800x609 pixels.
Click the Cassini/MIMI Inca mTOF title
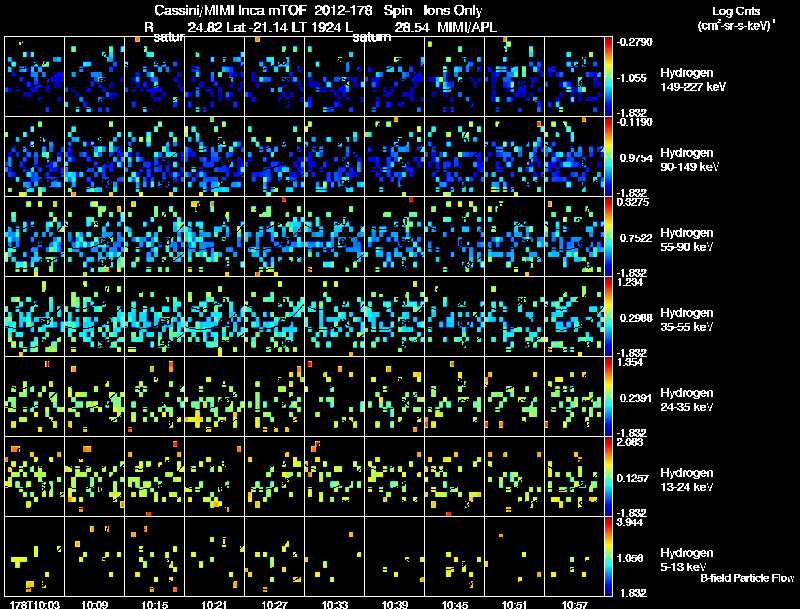(x=231, y=11)
